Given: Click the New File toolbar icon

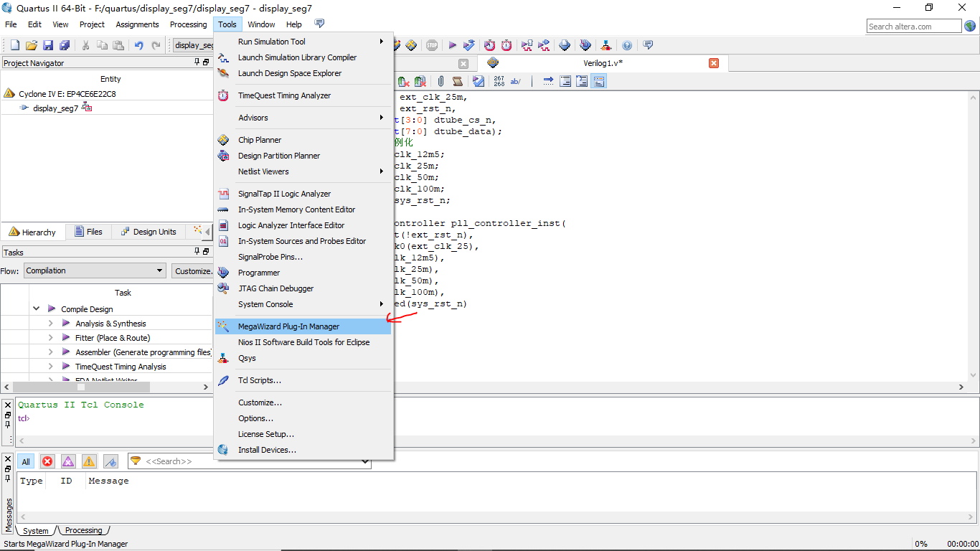Looking at the screenshot, I should 14,45.
